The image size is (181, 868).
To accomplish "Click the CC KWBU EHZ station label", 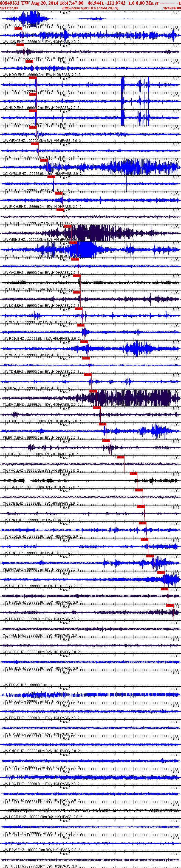I will point(15,174).
